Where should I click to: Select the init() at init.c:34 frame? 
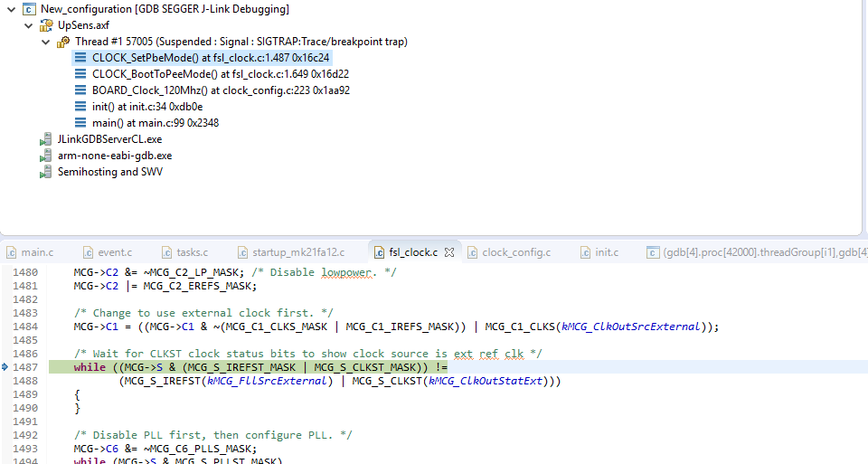click(147, 107)
